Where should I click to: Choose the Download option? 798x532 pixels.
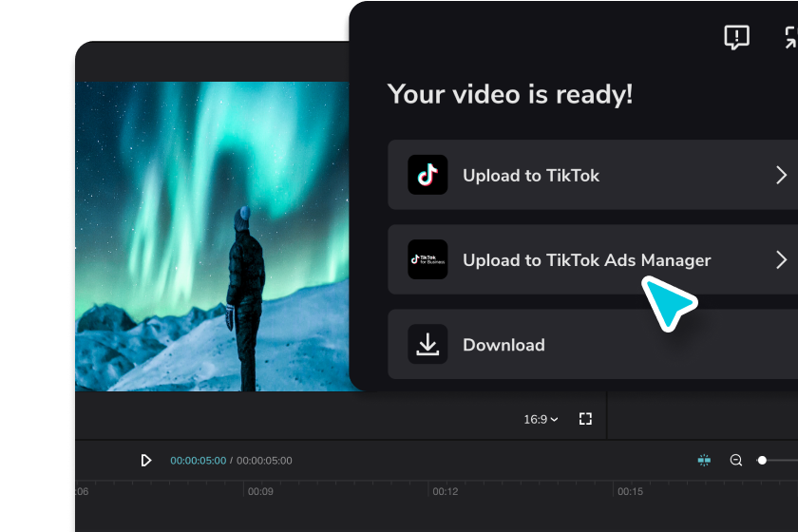pos(593,344)
